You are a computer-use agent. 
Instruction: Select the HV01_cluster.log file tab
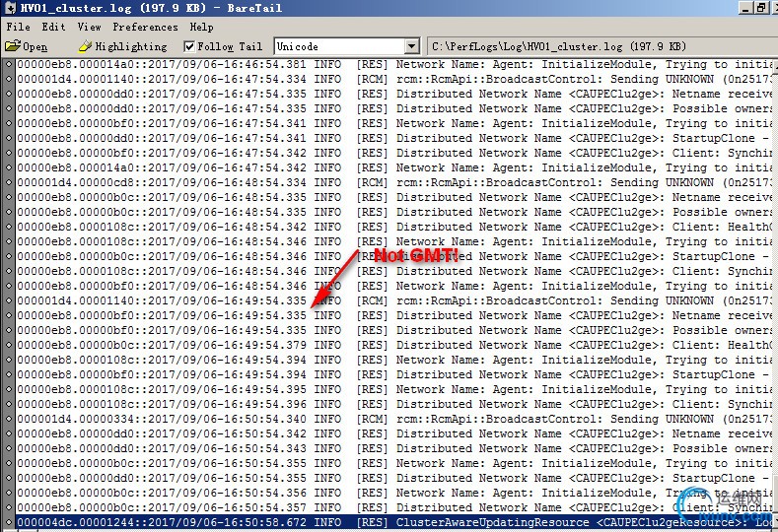tap(559, 46)
